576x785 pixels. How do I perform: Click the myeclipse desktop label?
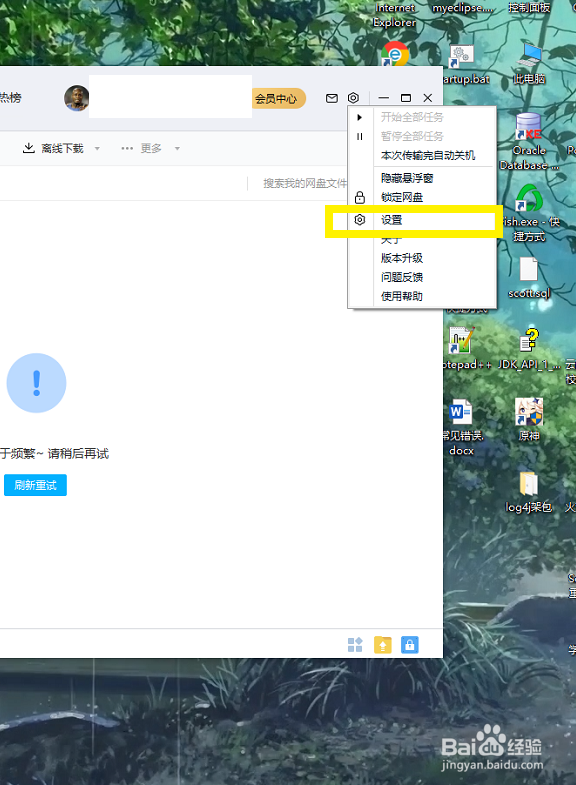(x=463, y=8)
